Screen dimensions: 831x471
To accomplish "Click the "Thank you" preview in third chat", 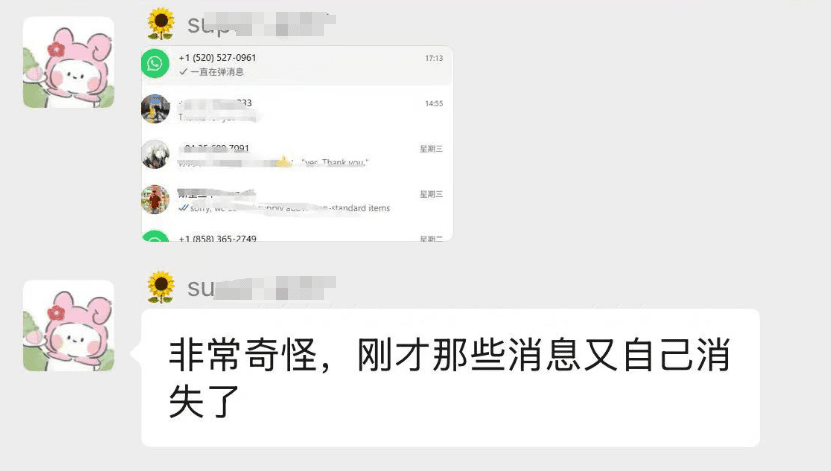I will (344, 163).
